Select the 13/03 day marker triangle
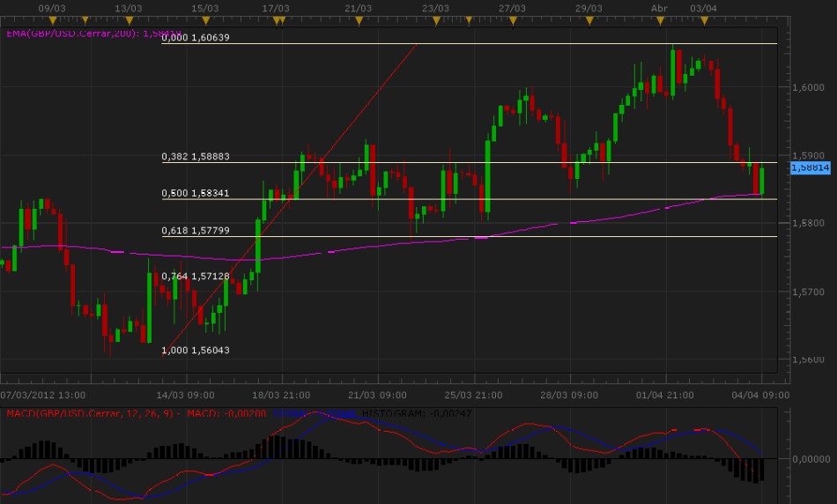This screenshot has width=837, height=504. pyautogui.click(x=130, y=19)
